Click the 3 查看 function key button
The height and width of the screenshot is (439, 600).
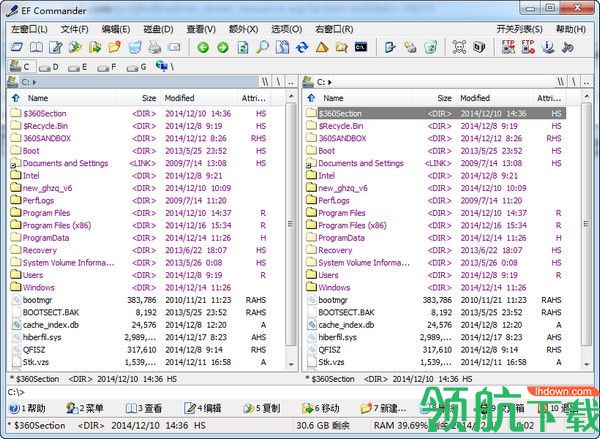pyautogui.click(x=143, y=408)
